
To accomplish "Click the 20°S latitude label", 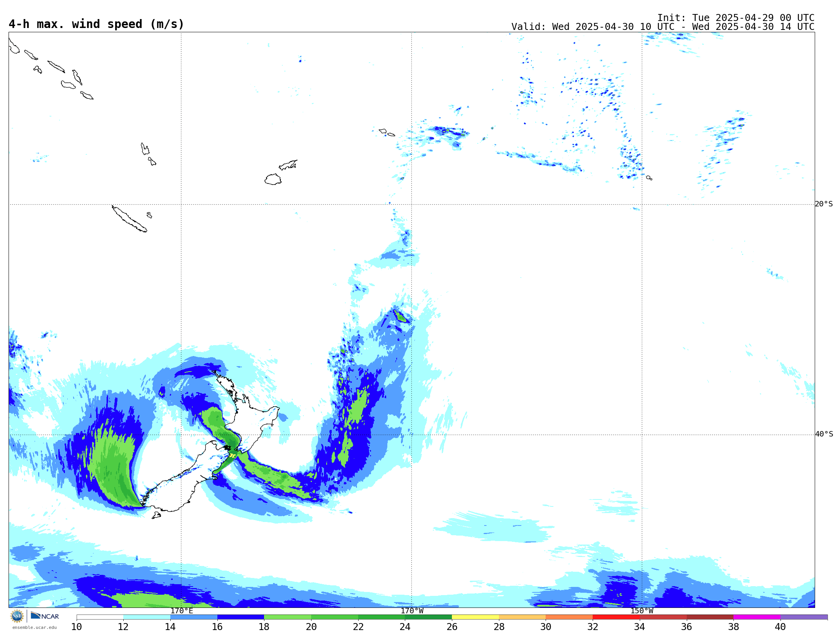I will coord(824,204).
